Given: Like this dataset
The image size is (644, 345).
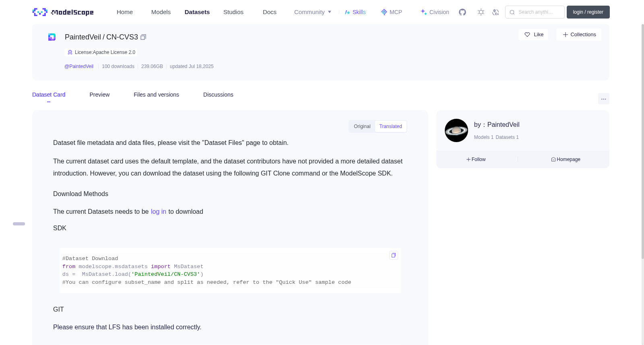Looking at the screenshot, I should tap(533, 35).
